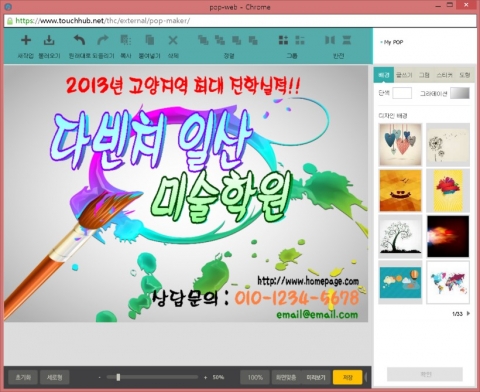Click the 세로형 (portrait) button
The image size is (480, 392).
54,377
